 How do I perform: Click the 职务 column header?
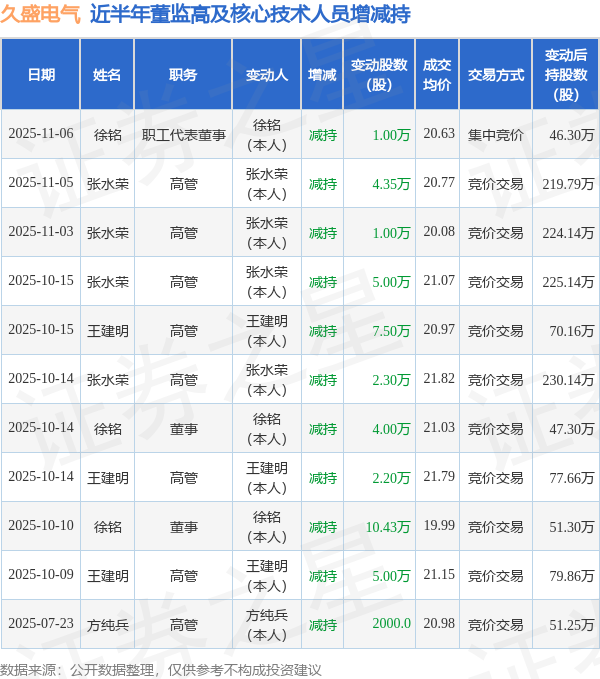click(183, 75)
